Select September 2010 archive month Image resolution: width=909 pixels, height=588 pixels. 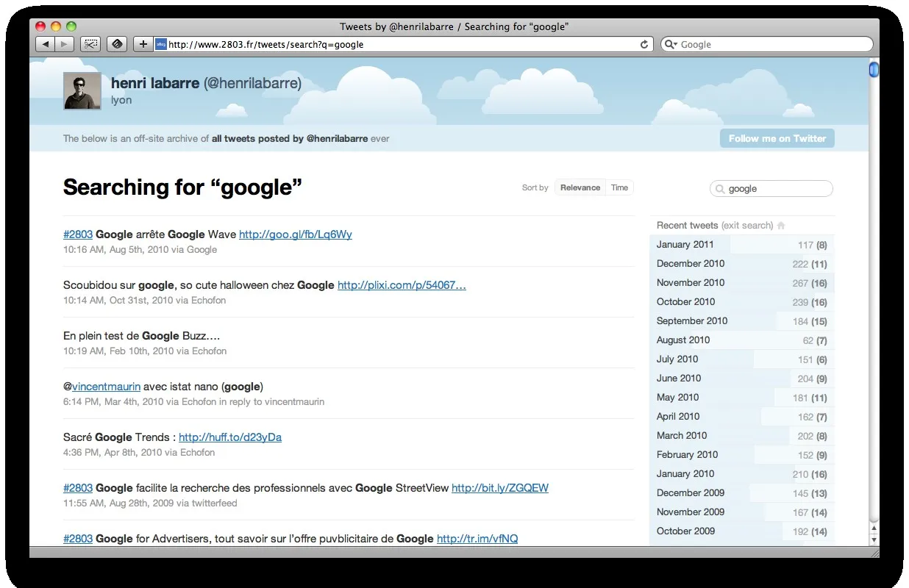pos(742,321)
